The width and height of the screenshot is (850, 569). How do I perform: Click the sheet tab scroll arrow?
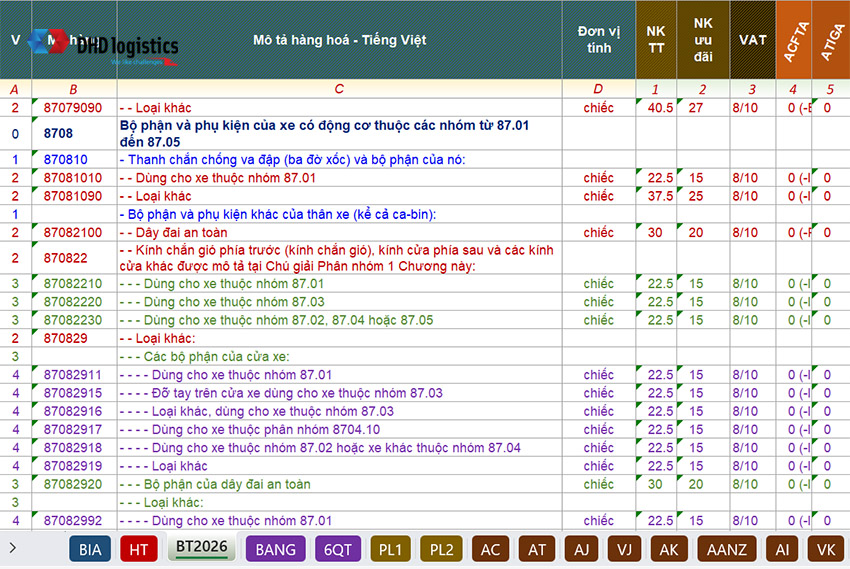(x=13, y=548)
